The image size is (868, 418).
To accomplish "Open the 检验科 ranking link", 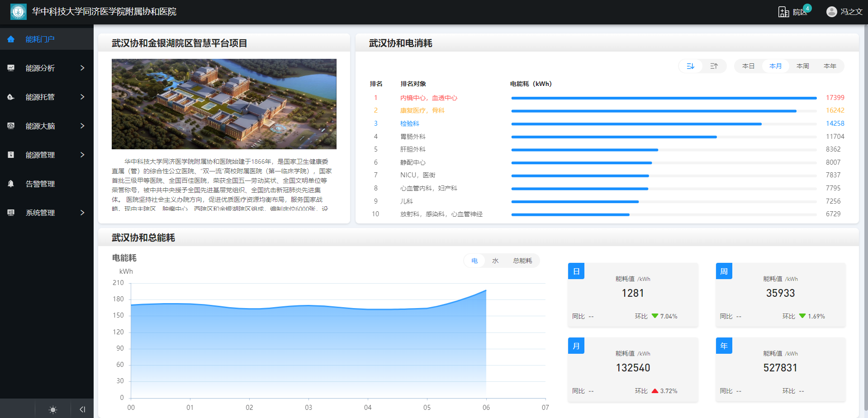I will [x=410, y=123].
